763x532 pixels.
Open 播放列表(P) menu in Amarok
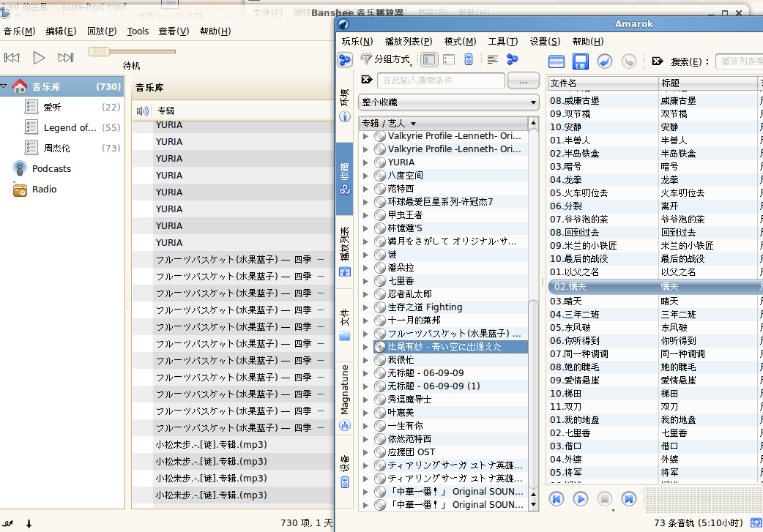tap(409, 42)
